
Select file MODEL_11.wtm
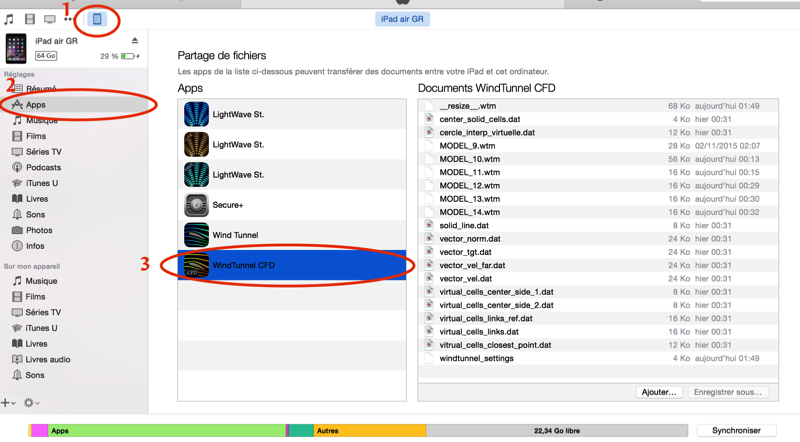[x=598, y=172]
